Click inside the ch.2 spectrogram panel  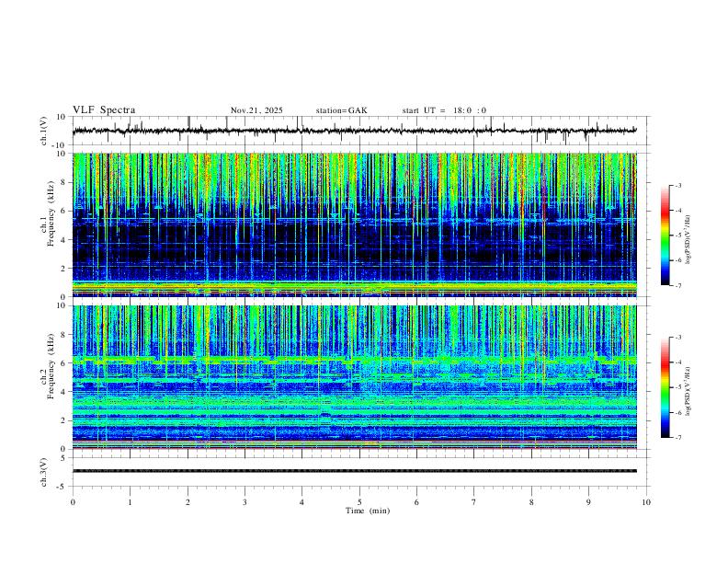point(355,377)
